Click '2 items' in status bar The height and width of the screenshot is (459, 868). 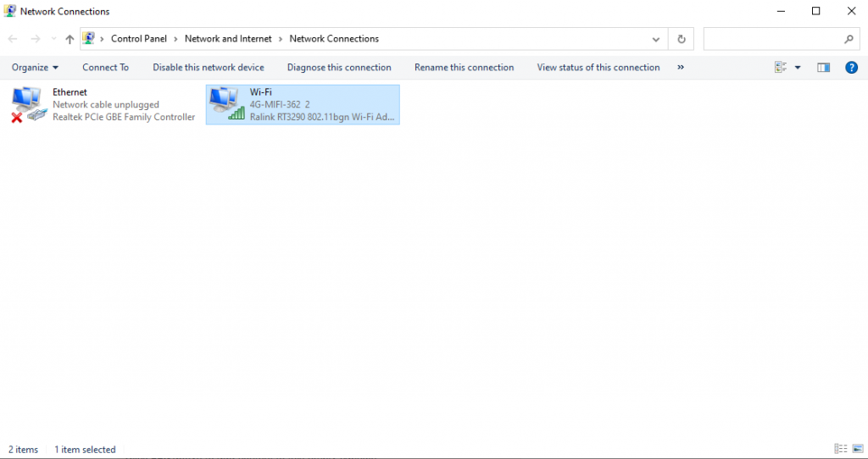tap(23, 449)
